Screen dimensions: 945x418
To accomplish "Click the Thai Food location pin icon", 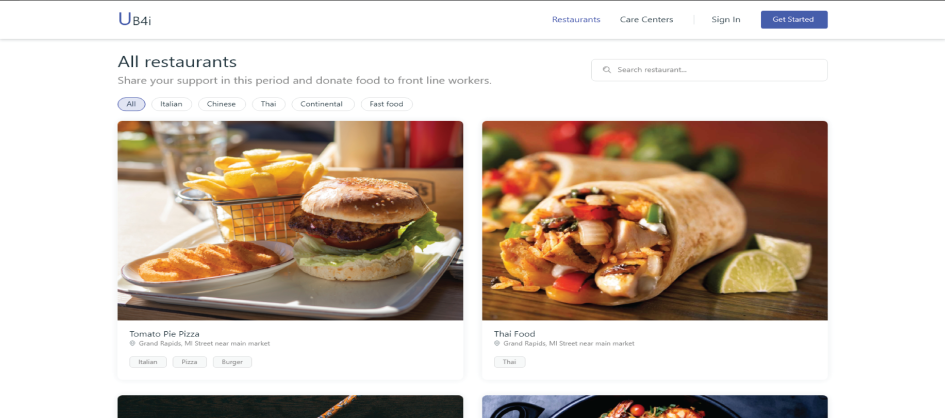I will (x=497, y=343).
